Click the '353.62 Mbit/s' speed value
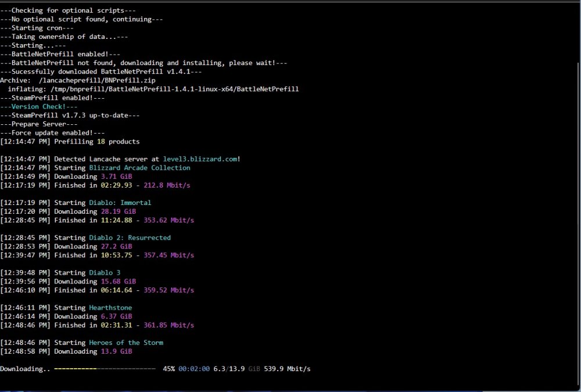Screen dimensions: 581x392 point(168,220)
